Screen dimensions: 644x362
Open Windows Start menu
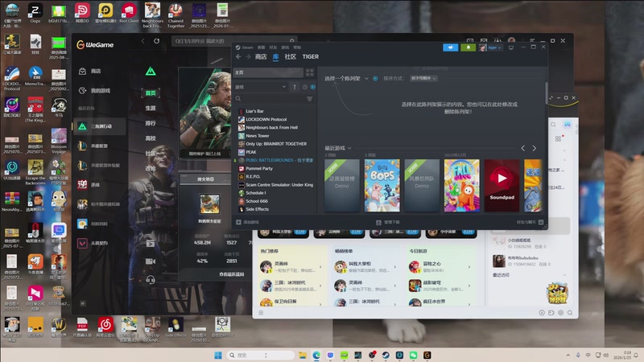[x=217, y=356]
